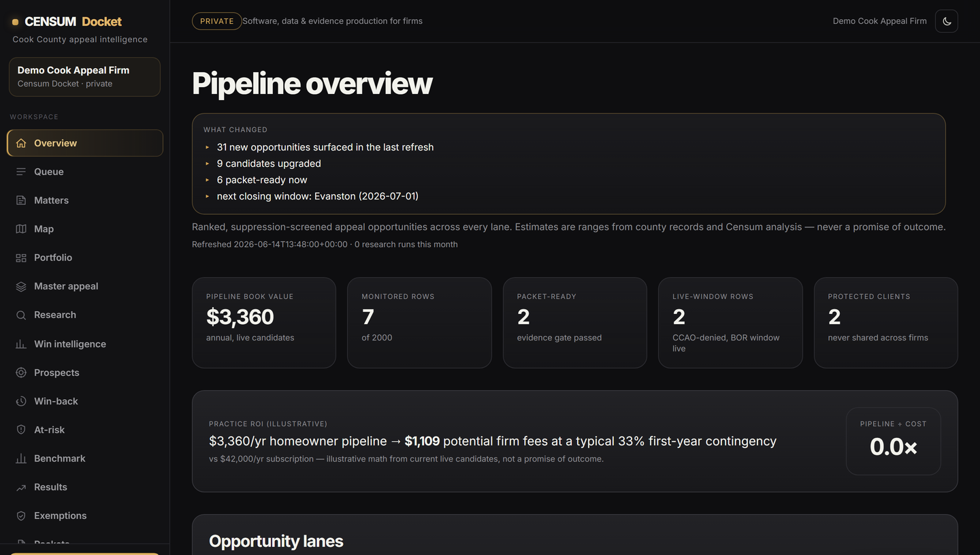Click the WHAT CHANGED label
The height and width of the screenshot is (555, 980).
[235, 129]
